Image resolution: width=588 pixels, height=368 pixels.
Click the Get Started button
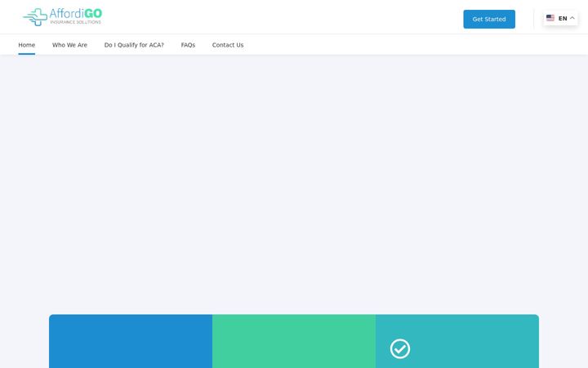click(489, 19)
